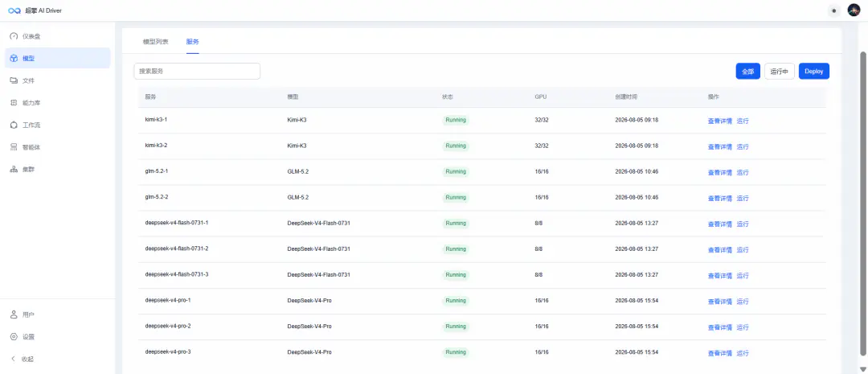Open the 集群 cluster icon
Viewport: 868px width, 374px height.
click(14, 169)
